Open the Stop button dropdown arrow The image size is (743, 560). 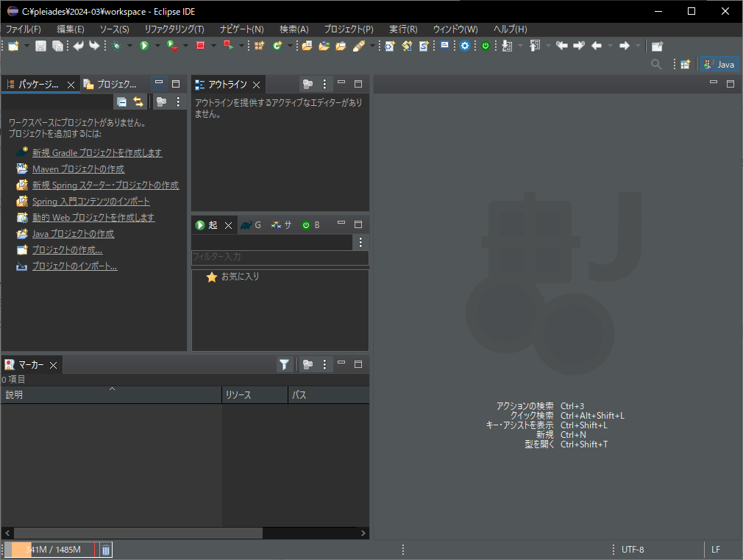(213, 46)
